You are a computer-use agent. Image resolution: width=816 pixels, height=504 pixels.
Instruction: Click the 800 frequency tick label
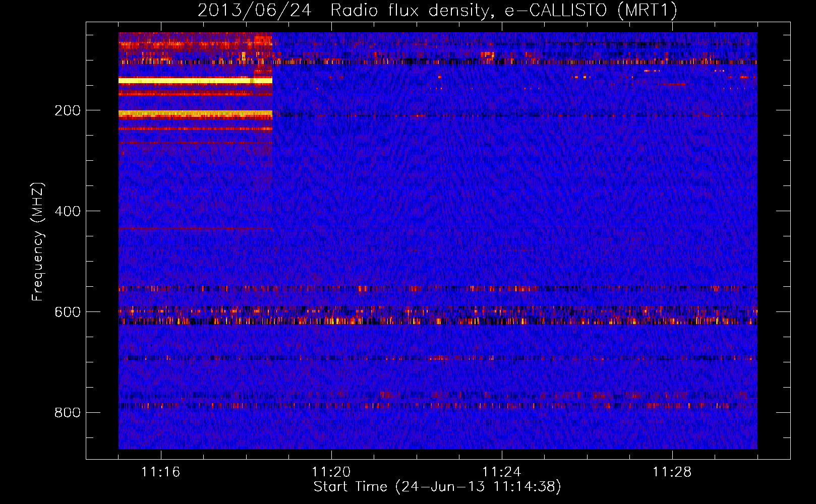[68, 413]
